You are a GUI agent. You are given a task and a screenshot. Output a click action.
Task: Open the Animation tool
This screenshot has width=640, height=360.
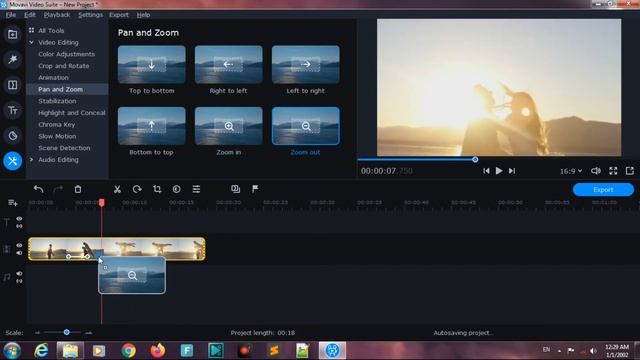pos(53,78)
